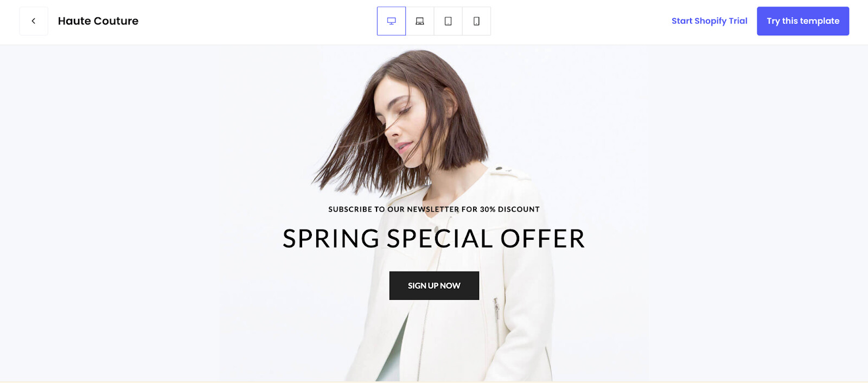Select the tablet preview icon
This screenshot has height=383, width=868.
pos(448,21)
